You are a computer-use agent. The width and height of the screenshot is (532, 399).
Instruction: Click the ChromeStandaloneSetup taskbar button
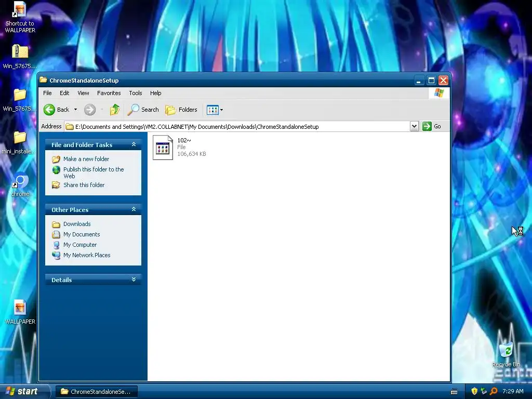(96, 392)
